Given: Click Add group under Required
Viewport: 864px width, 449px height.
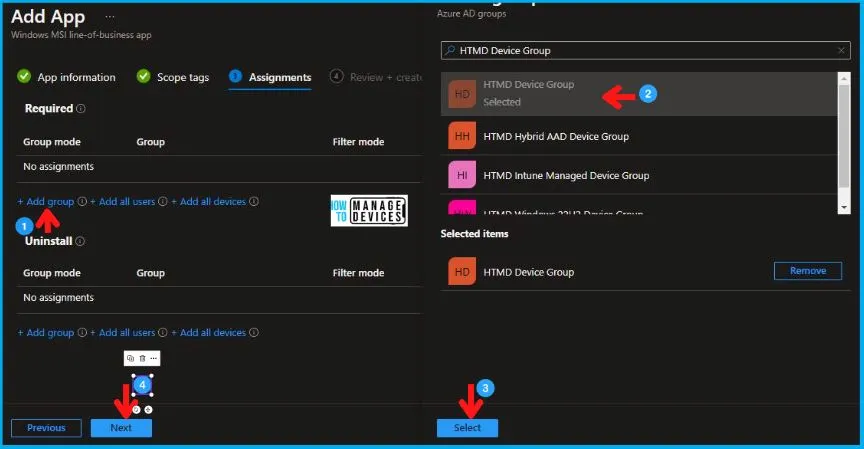Looking at the screenshot, I should 46,202.
